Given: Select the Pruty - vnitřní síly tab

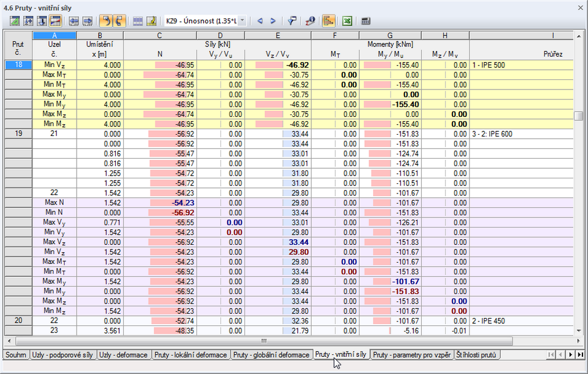Looking at the screenshot, I should [341, 354].
